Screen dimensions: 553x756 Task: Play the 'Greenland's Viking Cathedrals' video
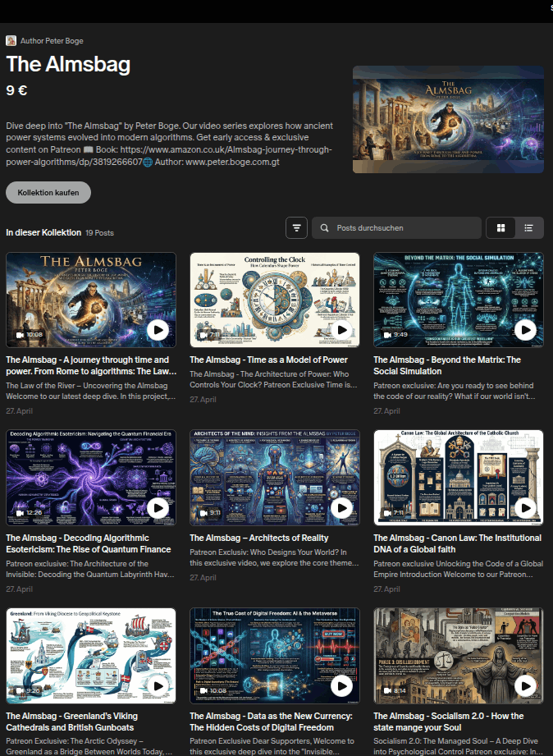[x=158, y=685]
